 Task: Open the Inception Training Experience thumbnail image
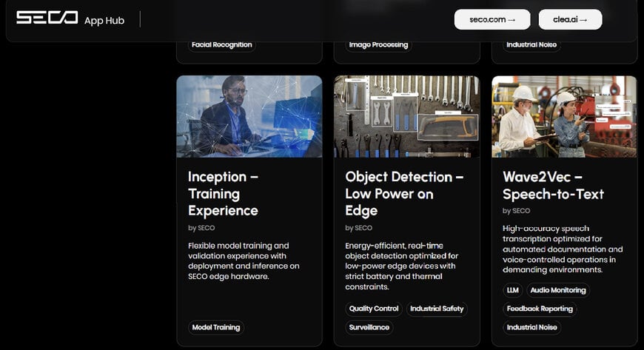click(249, 117)
